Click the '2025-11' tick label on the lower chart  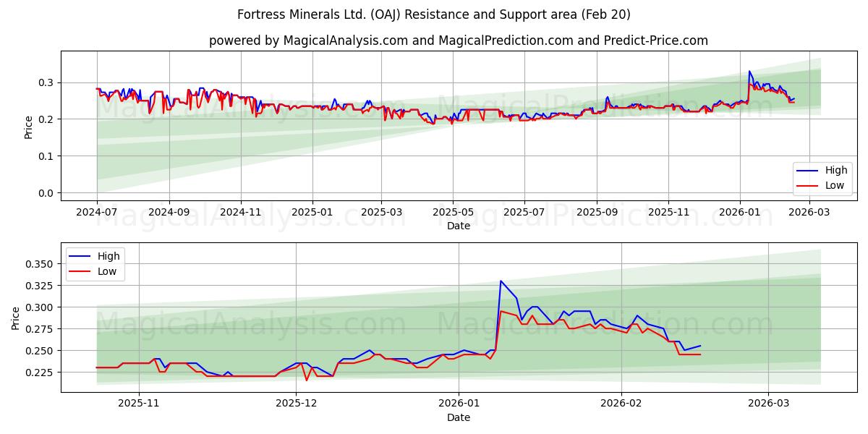coord(138,404)
